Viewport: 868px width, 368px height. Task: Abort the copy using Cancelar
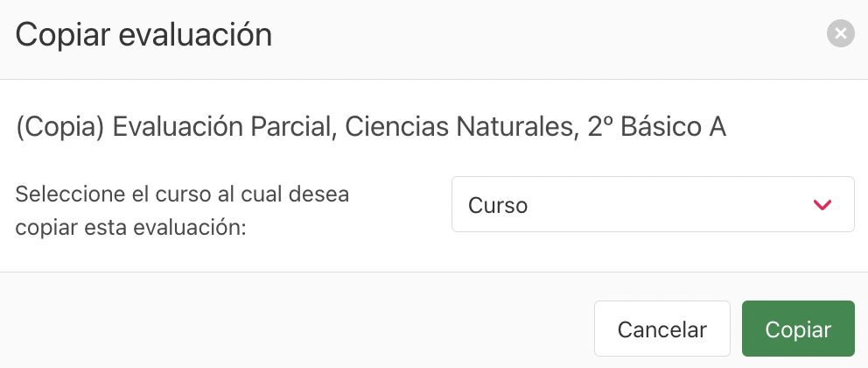(x=662, y=329)
